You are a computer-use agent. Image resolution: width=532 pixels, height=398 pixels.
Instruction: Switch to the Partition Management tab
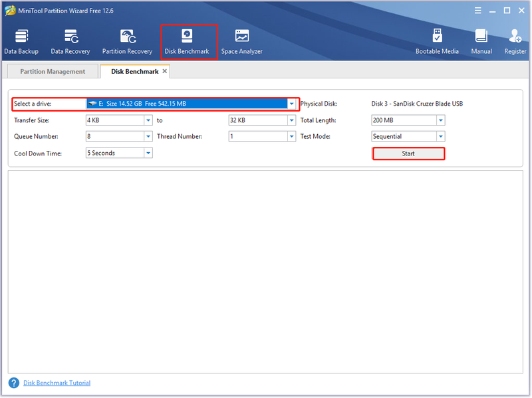(53, 71)
